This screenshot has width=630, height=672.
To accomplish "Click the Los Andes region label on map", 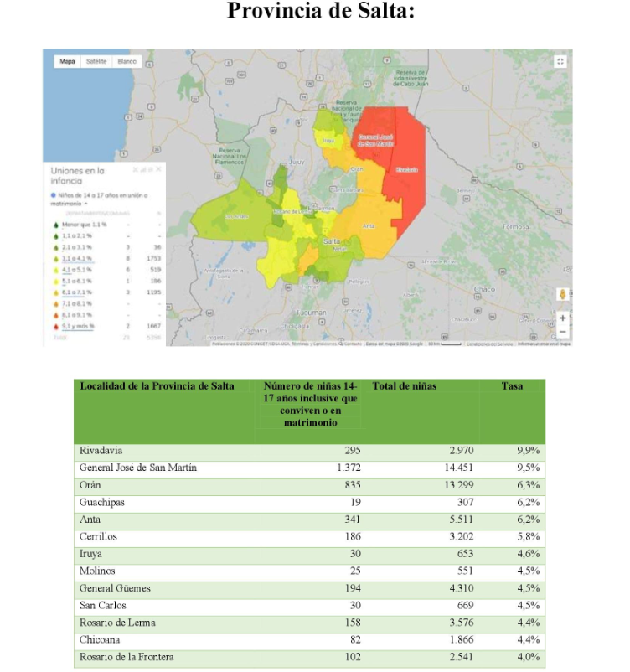I will point(236,216).
